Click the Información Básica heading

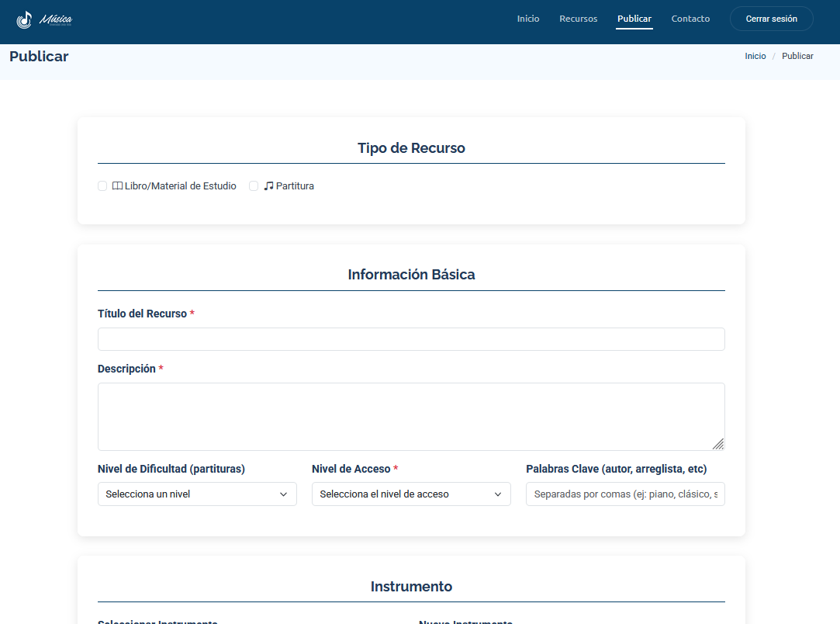(411, 275)
